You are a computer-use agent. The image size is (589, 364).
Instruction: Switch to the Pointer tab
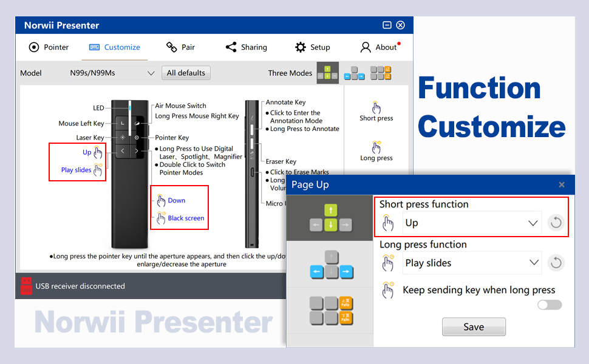49,47
